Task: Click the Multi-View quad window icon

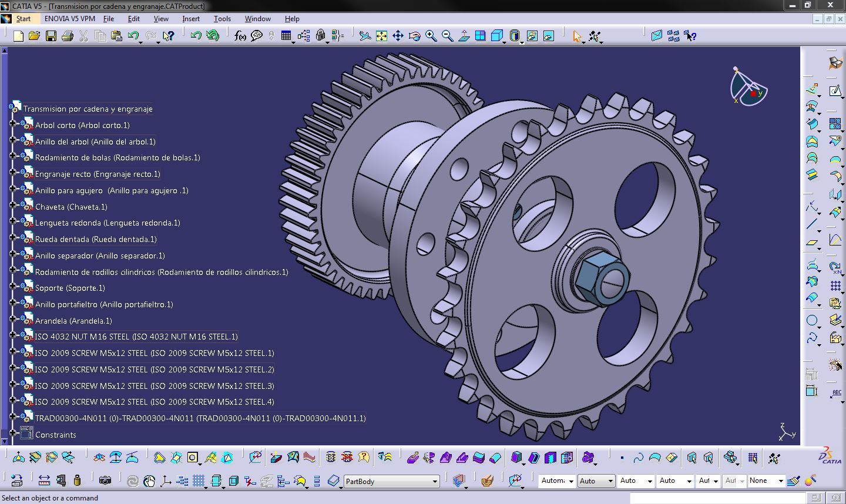Action: pyautogui.click(x=480, y=36)
